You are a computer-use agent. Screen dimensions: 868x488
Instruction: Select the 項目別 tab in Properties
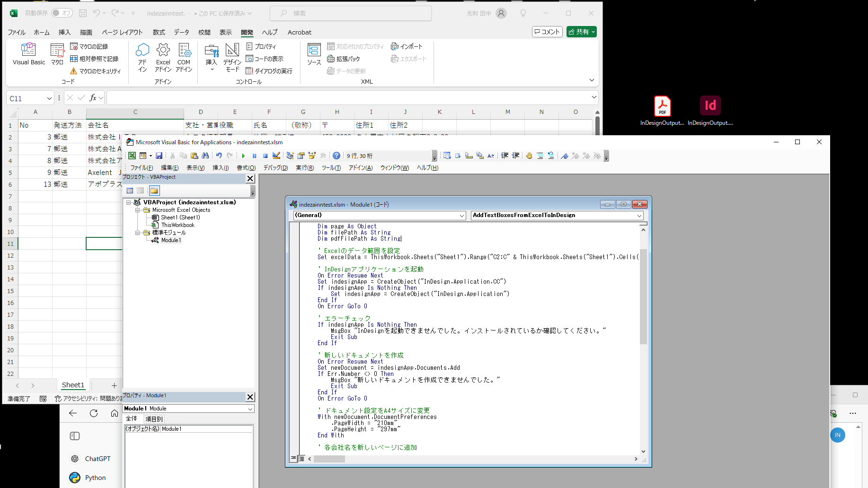point(154,419)
